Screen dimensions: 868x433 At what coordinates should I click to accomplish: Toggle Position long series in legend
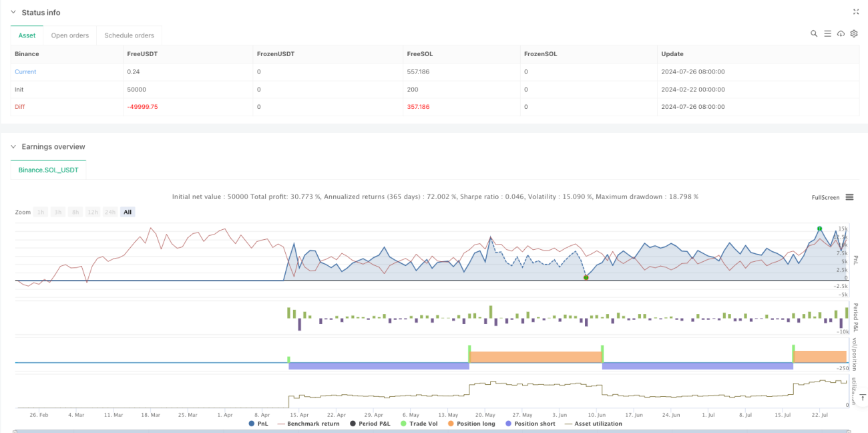(473, 424)
